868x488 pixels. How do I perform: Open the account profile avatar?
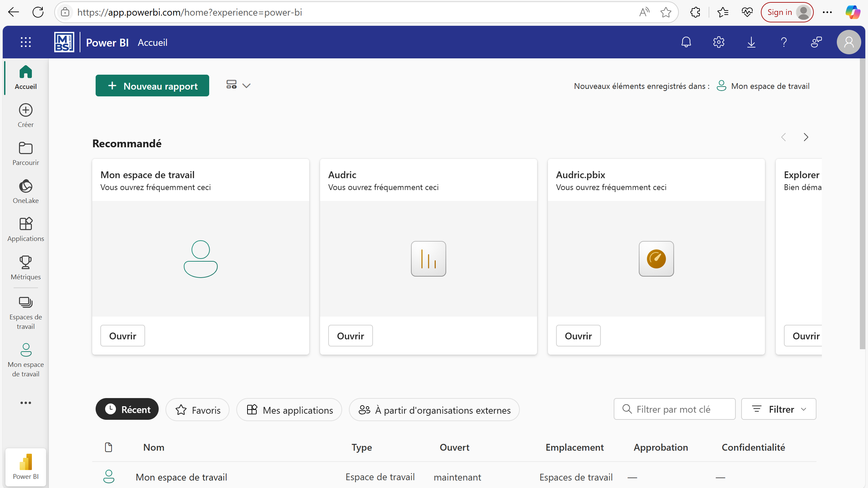[x=849, y=42]
